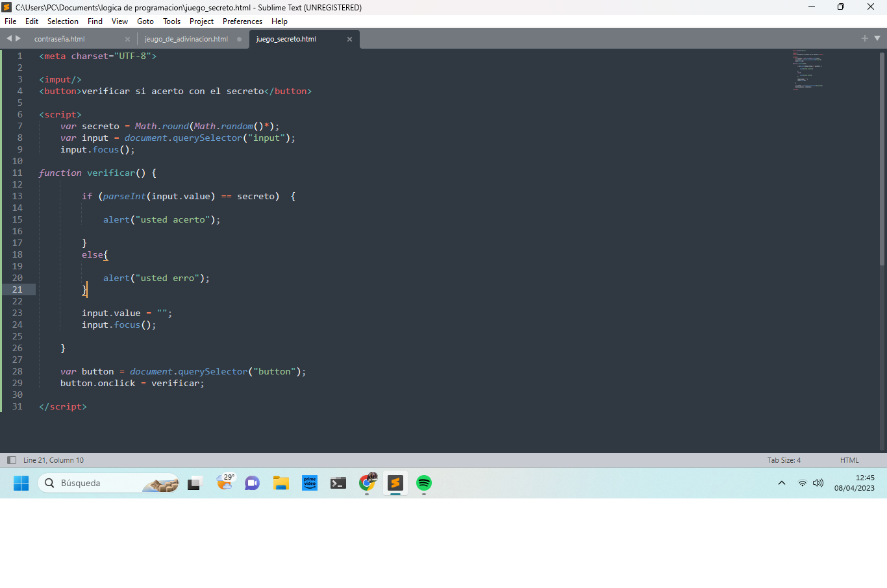Open volume control in system tray

coord(818,483)
